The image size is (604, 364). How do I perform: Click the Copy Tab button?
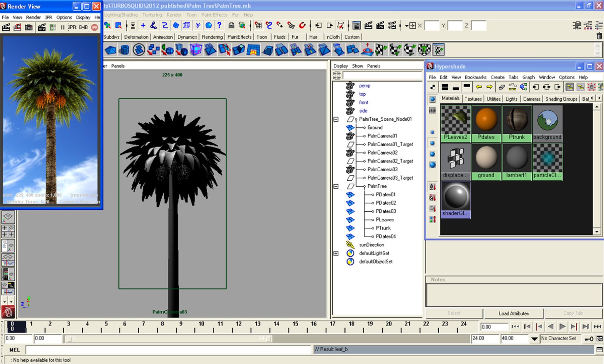pyautogui.click(x=573, y=313)
